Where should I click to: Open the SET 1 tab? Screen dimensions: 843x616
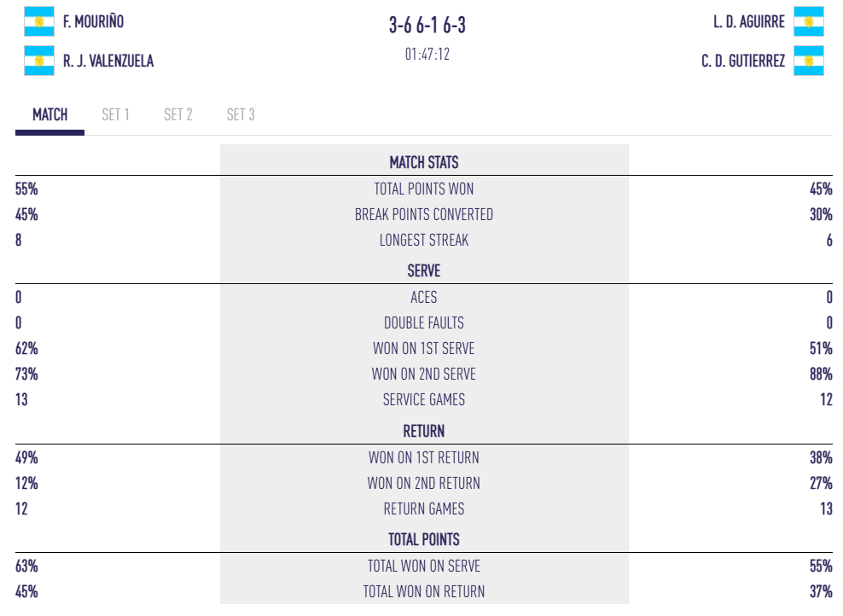pos(115,114)
